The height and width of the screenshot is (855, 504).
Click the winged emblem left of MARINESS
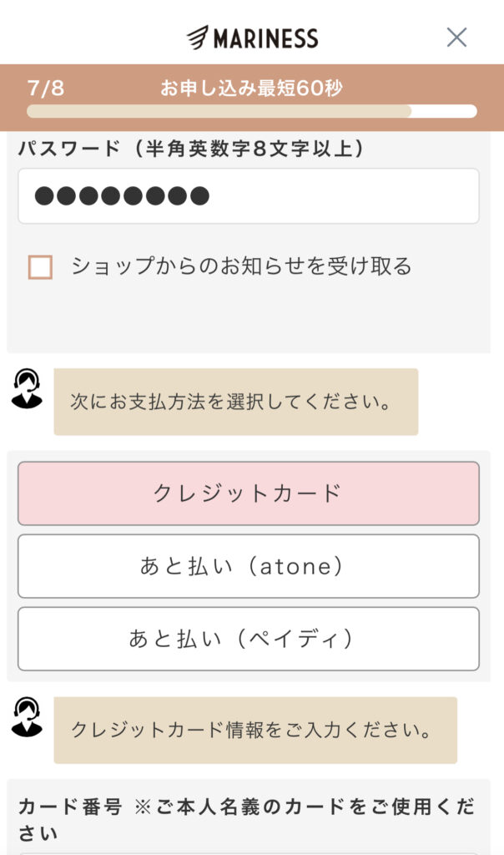pyautogui.click(x=197, y=38)
